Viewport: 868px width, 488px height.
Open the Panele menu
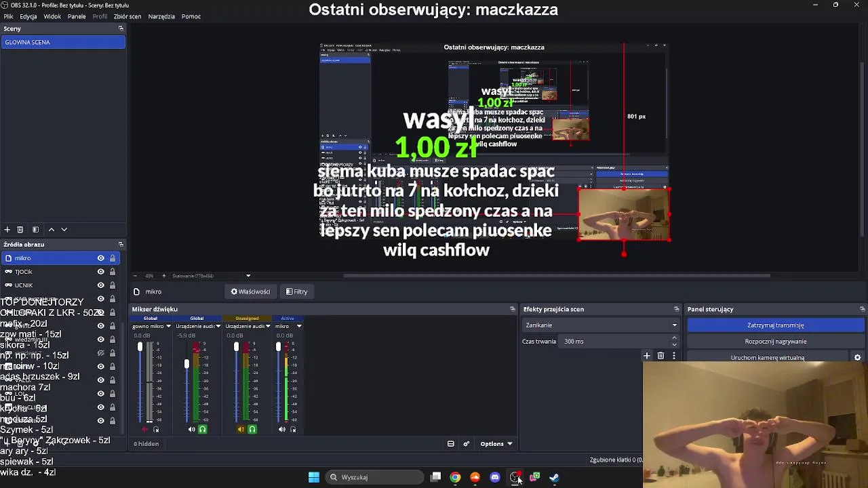point(77,16)
